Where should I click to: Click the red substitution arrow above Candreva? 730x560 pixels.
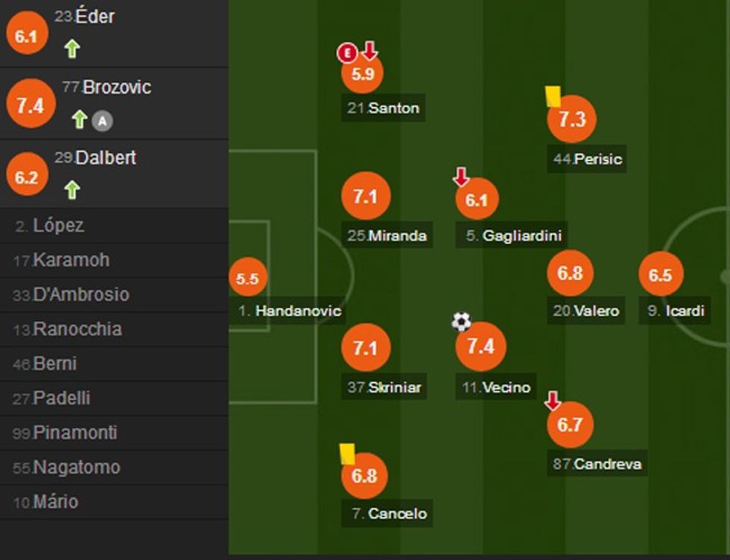552,401
